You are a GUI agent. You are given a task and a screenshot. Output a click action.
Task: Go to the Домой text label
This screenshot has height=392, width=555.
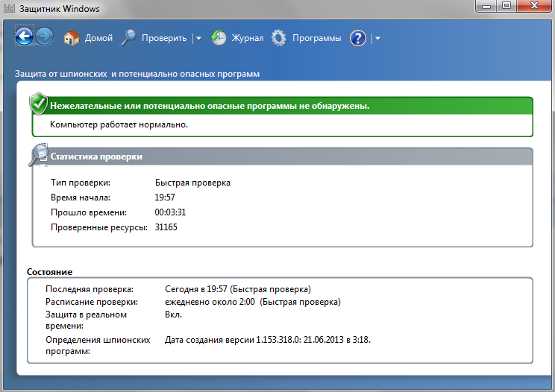tap(99, 38)
